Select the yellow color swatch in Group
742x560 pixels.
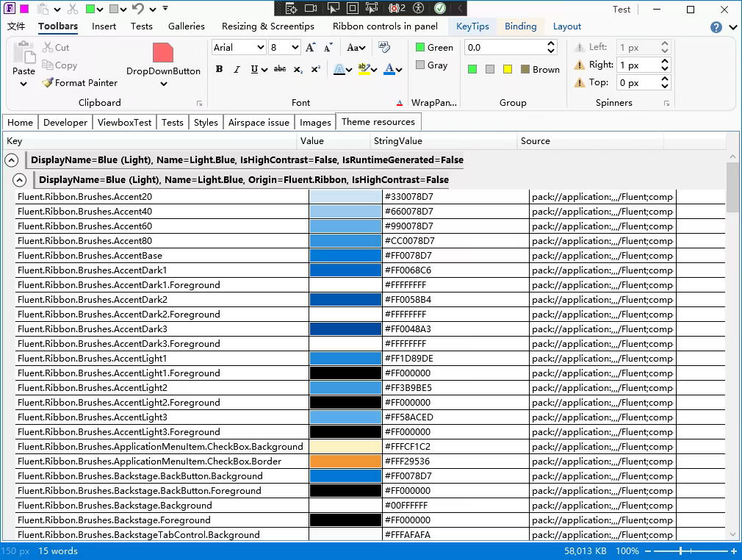point(508,69)
